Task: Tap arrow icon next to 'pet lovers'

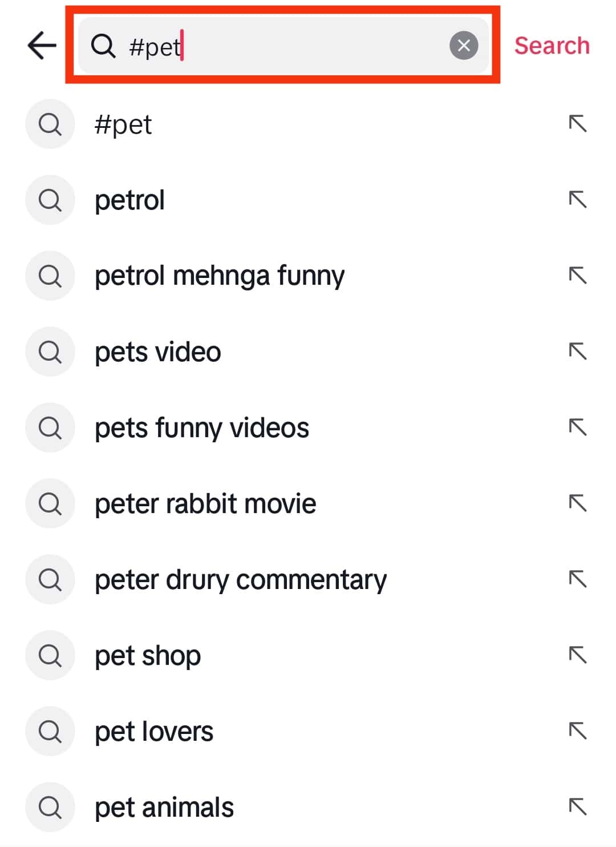Action: tap(578, 731)
